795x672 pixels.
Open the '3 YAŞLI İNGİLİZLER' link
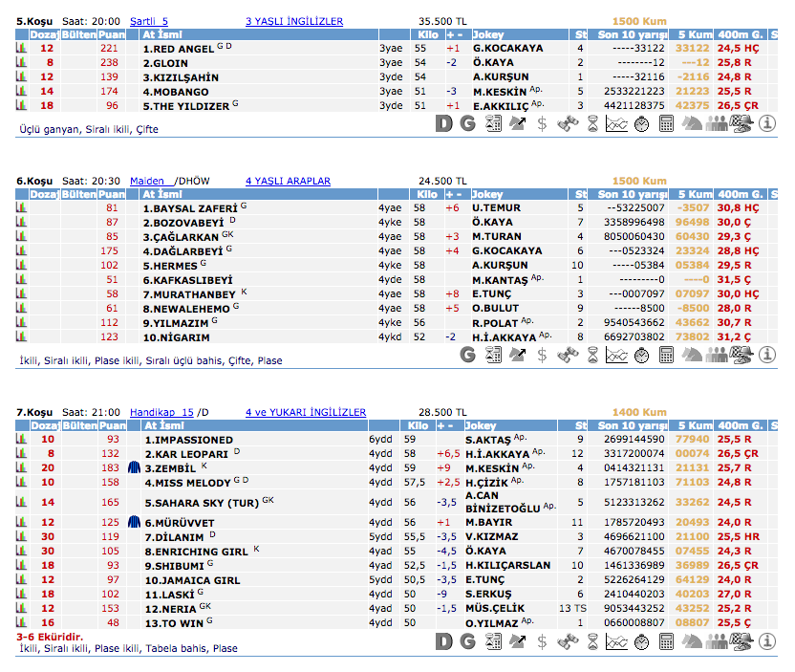point(294,21)
